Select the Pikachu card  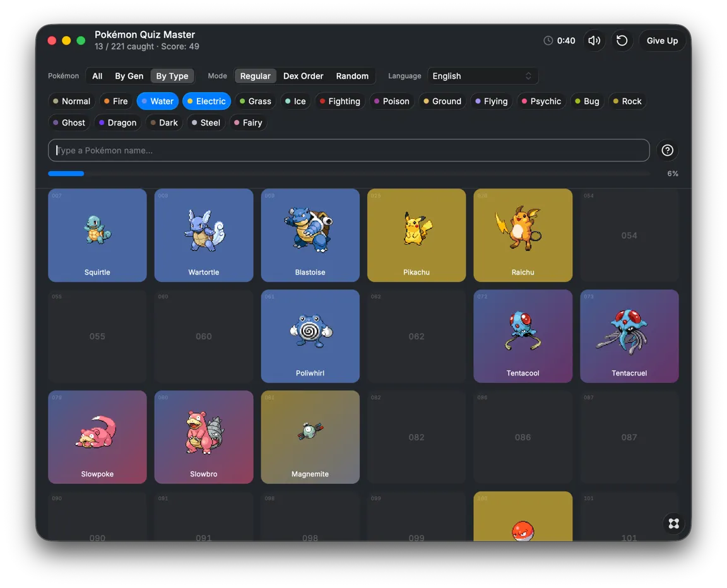coord(417,235)
